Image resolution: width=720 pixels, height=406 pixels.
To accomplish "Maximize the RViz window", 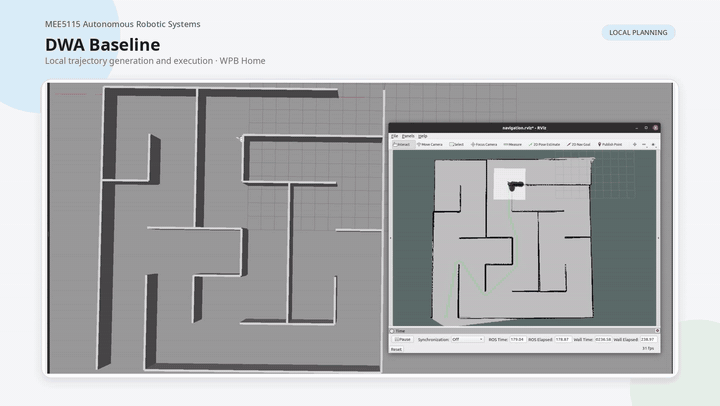I will tap(646, 128).
